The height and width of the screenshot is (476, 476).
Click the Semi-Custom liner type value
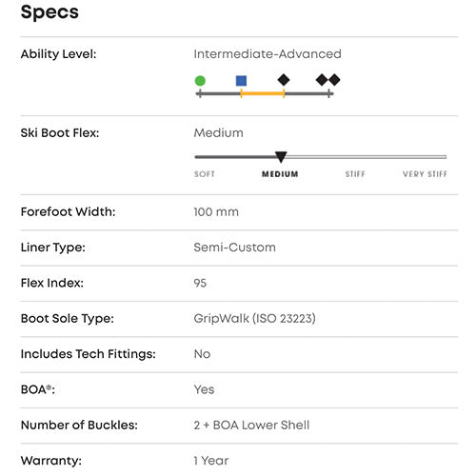pos(234,248)
